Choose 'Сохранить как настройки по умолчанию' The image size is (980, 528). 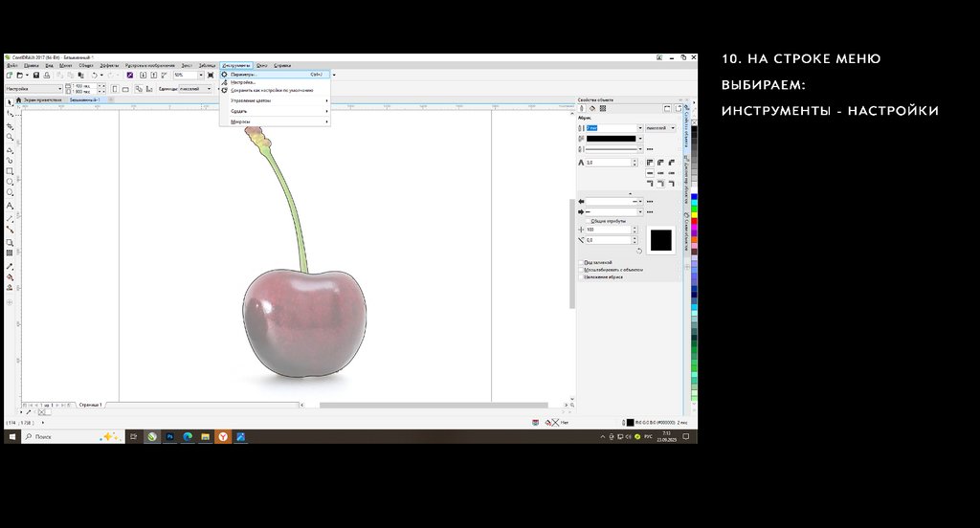275,90
